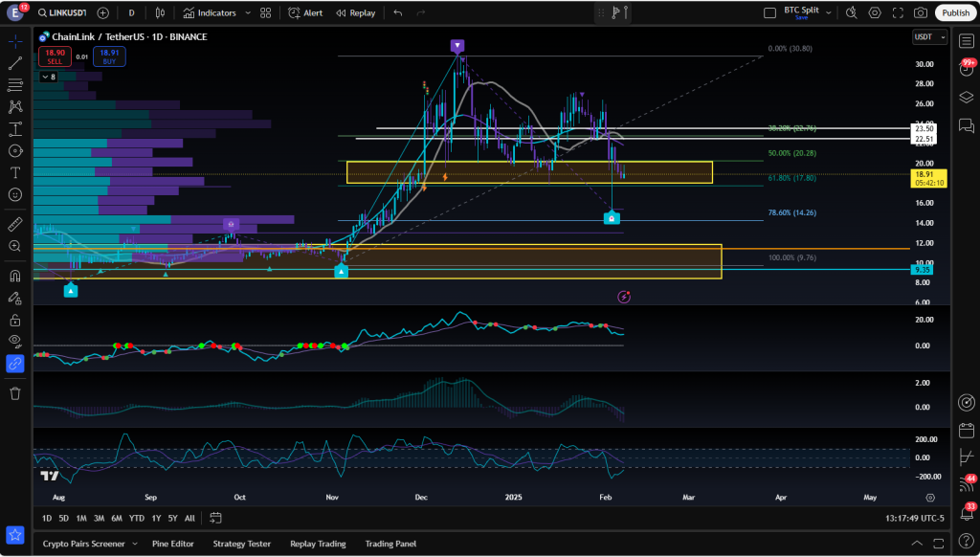
Task: Set range to 1M
Action: point(81,519)
